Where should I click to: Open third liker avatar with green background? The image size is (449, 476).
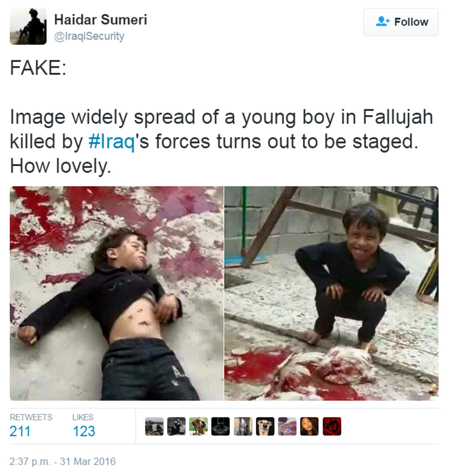coord(198,426)
